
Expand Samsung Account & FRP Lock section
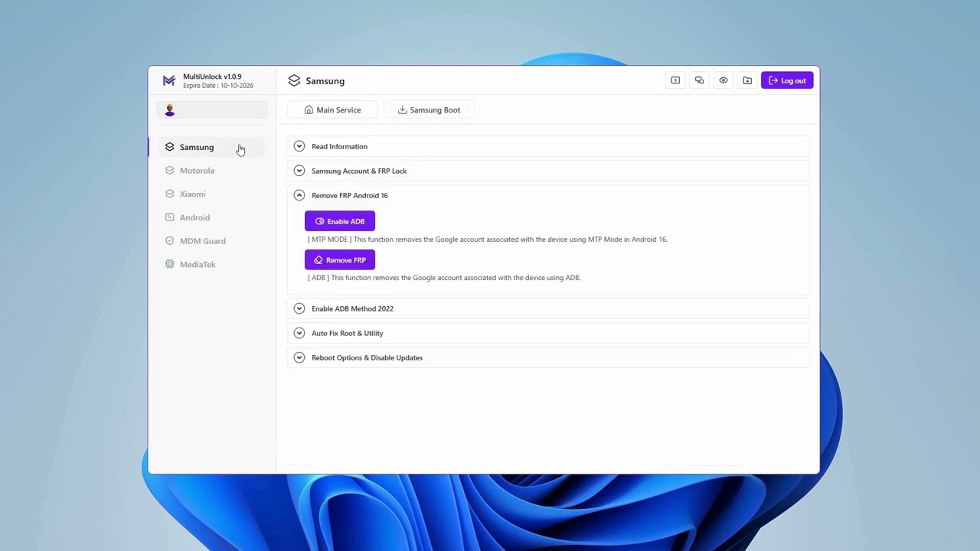tap(548, 171)
